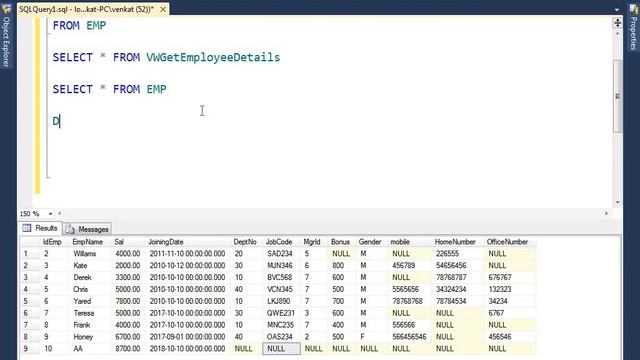The height and width of the screenshot is (360, 640).
Task: Click the QWE231 job code cell
Action: tap(282, 313)
